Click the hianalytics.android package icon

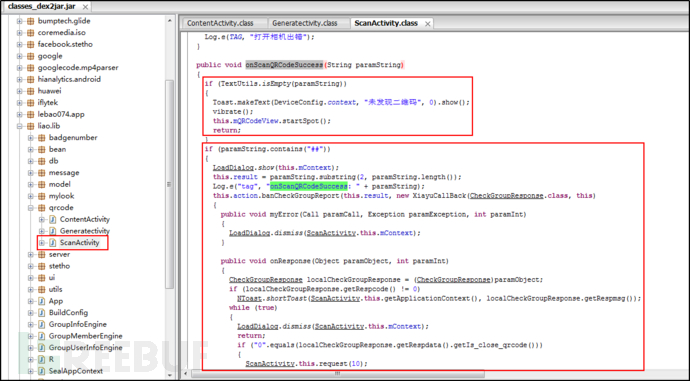(30, 79)
